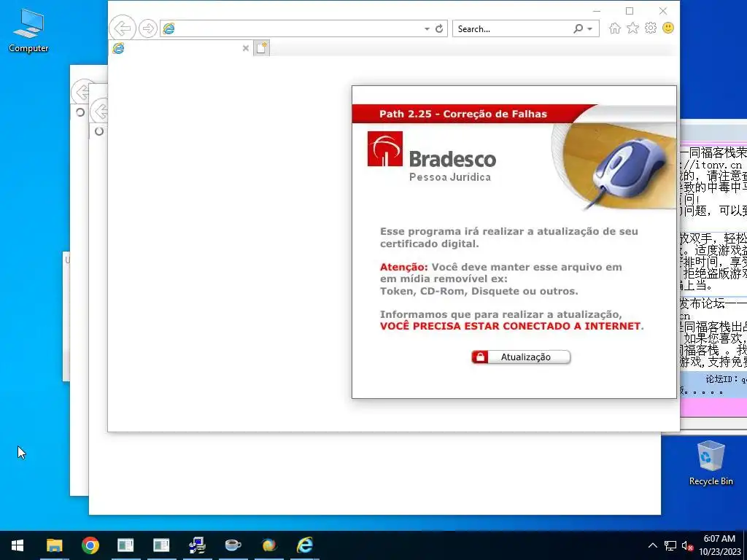This screenshot has width=747, height=560.
Task: Open a new tab in Internet Explorer
Action: (262, 47)
